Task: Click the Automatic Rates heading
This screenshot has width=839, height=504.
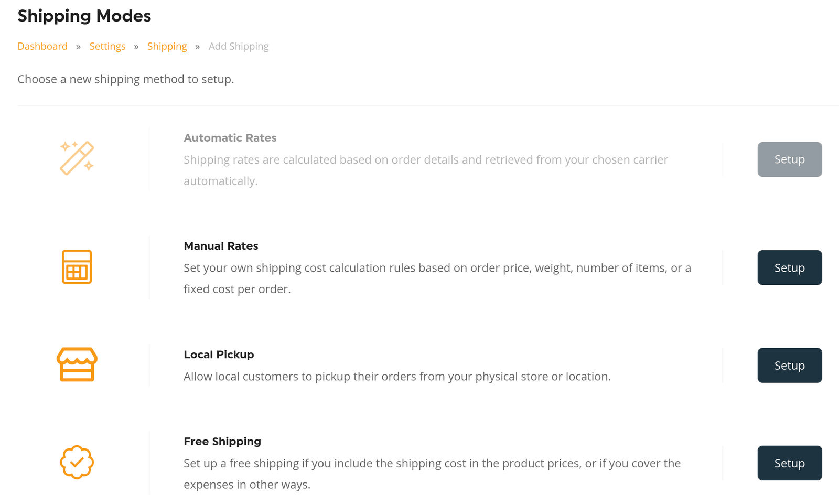Action: pyautogui.click(x=230, y=138)
